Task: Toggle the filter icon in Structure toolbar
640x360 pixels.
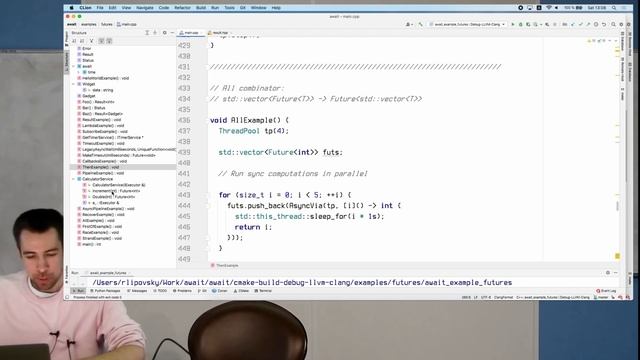Action: (x=91, y=41)
